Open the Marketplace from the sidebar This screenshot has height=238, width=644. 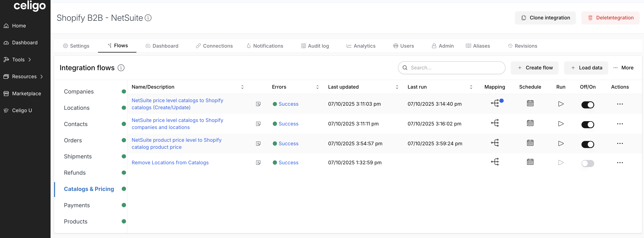(x=26, y=94)
